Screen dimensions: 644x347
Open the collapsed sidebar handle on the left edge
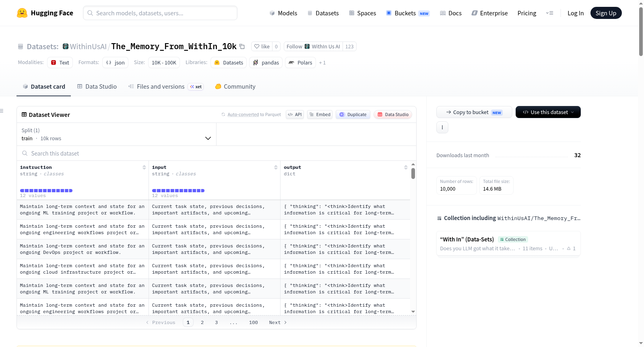point(2,111)
